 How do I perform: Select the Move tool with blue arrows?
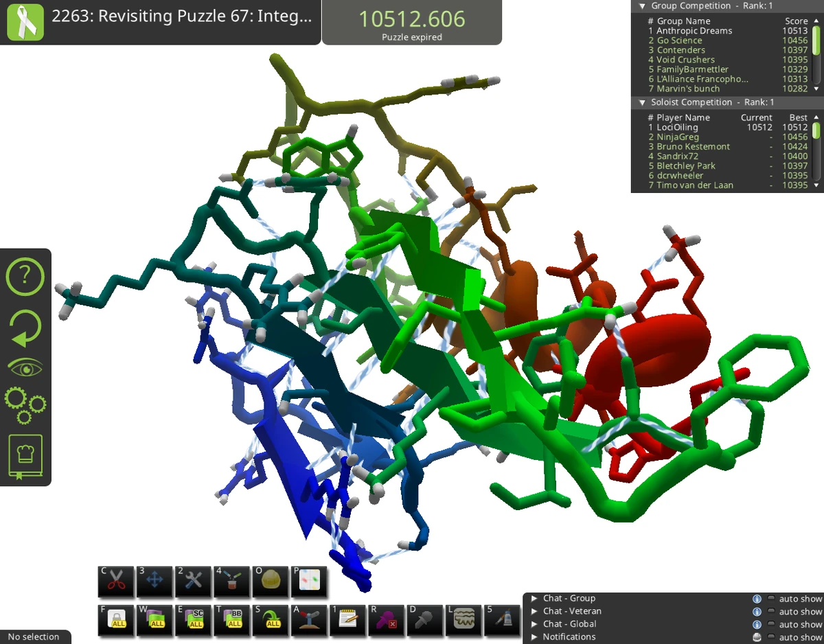coord(154,580)
